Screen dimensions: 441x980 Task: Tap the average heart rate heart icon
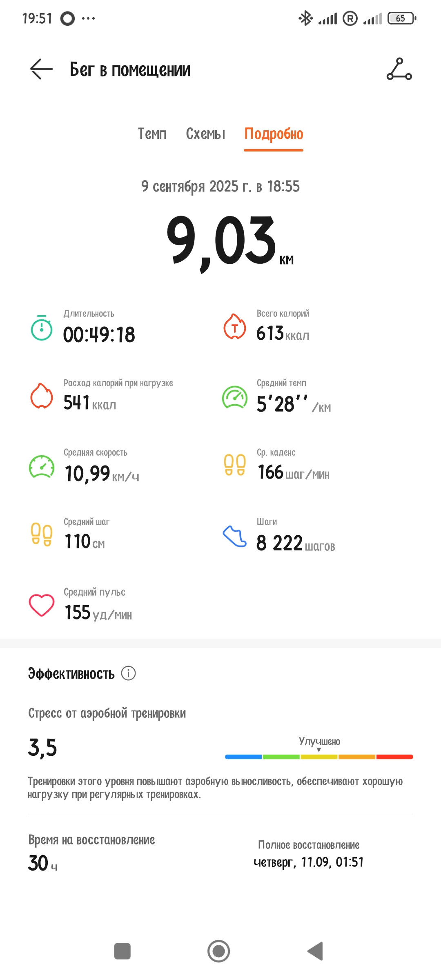(x=42, y=605)
